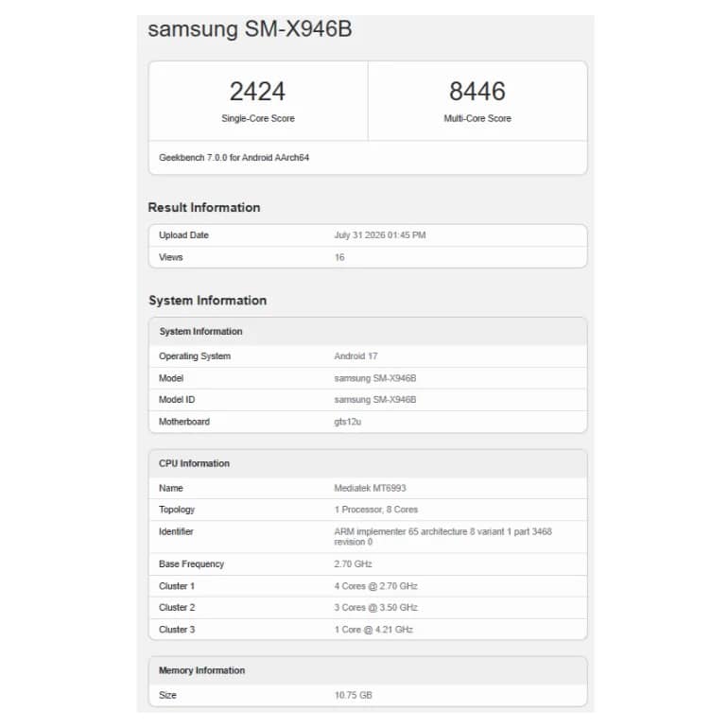Click the Memory Information table header
Screen dimensions: 728x728
point(201,670)
